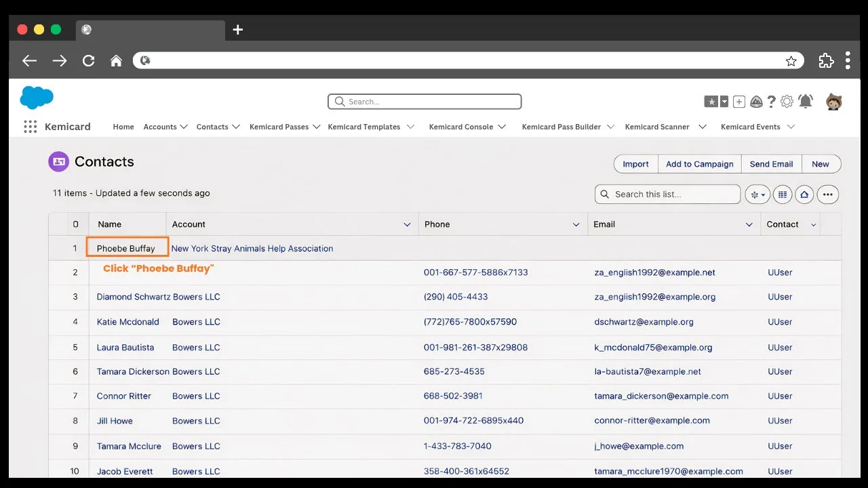Go to the Home nav tab

coord(123,127)
